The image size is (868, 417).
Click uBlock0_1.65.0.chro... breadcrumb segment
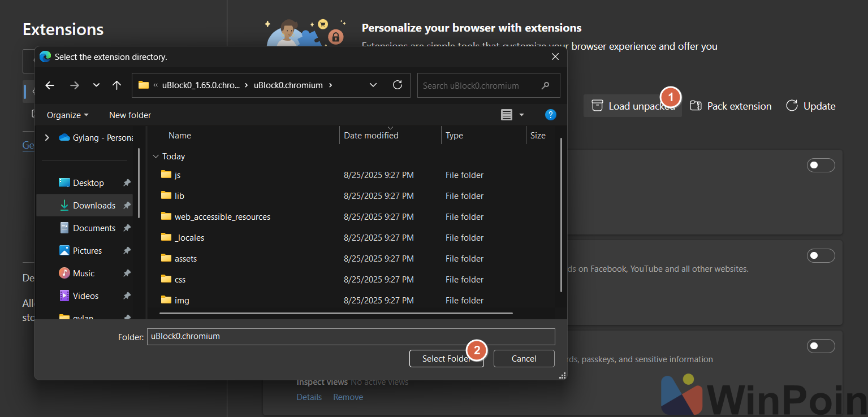(x=201, y=85)
